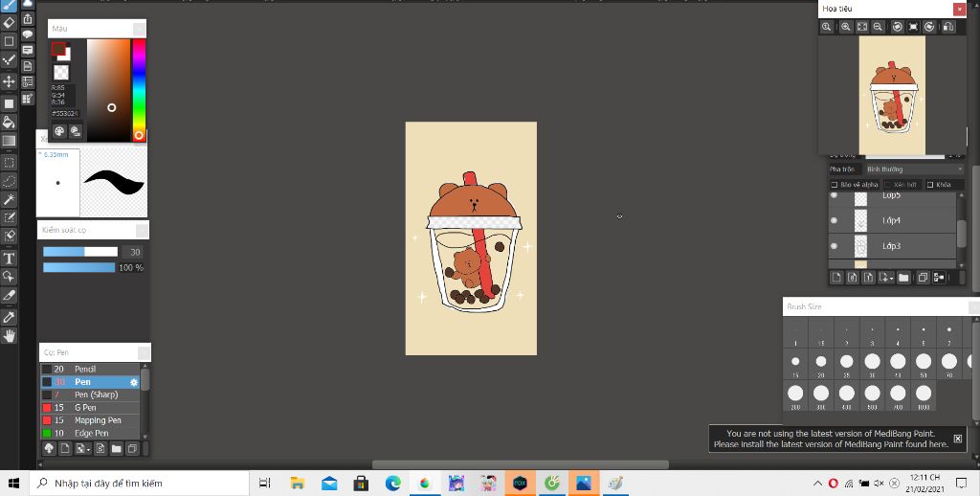This screenshot has height=496, width=980.
Task: Select the rectangular Selection tool
Action: click(9, 163)
